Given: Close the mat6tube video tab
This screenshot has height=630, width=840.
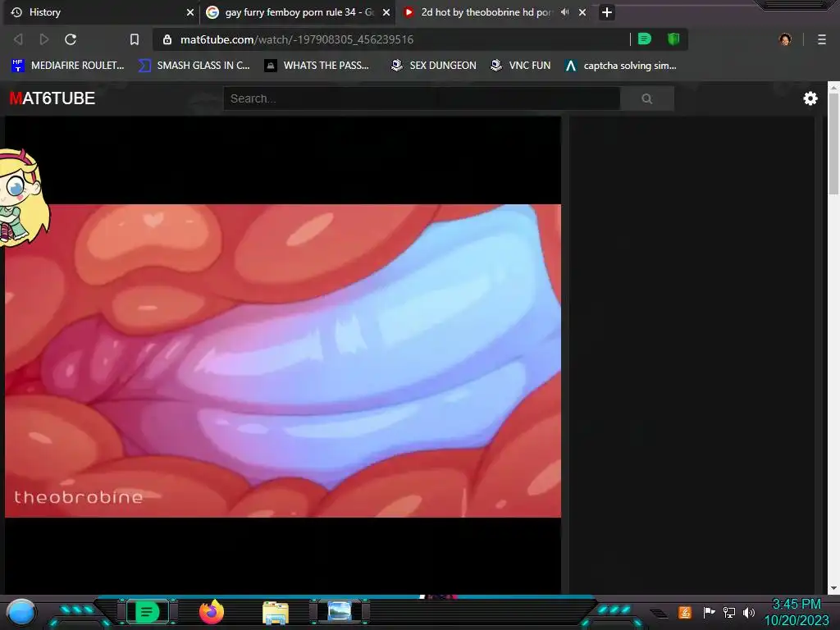Looking at the screenshot, I should point(582,12).
